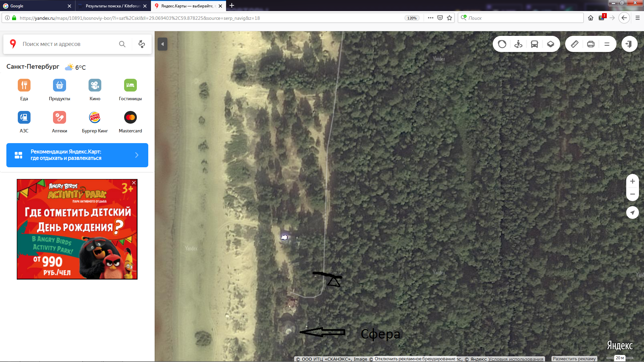Show public transport bus layer
644x362 pixels.
[x=534, y=44]
